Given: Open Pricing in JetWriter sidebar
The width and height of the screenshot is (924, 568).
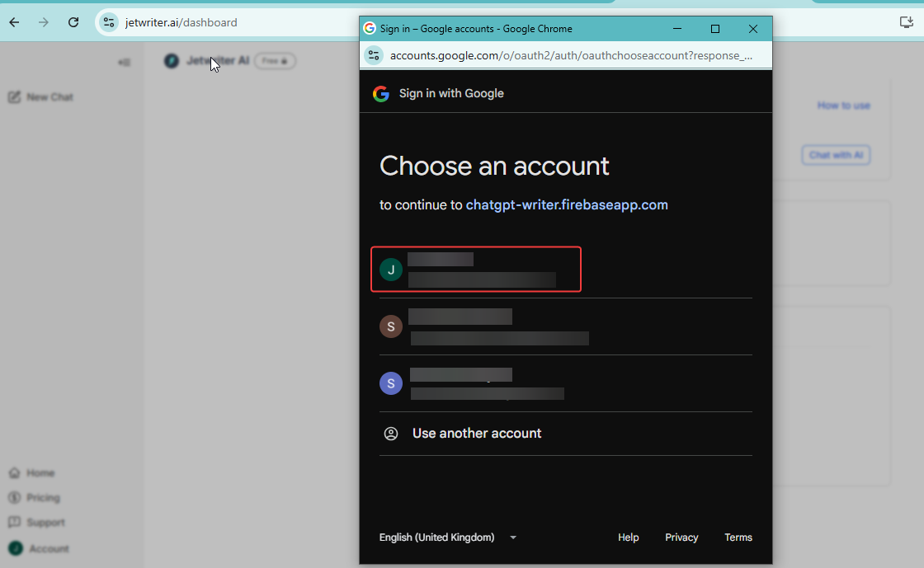Looking at the screenshot, I should click(34, 497).
